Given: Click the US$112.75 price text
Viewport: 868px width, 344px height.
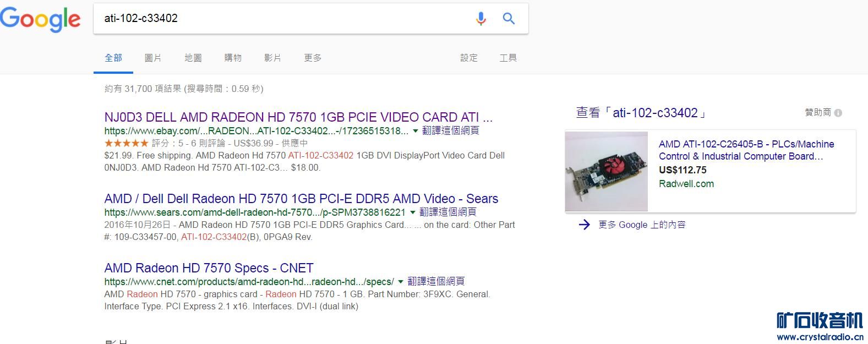Looking at the screenshot, I should click(x=683, y=170).
